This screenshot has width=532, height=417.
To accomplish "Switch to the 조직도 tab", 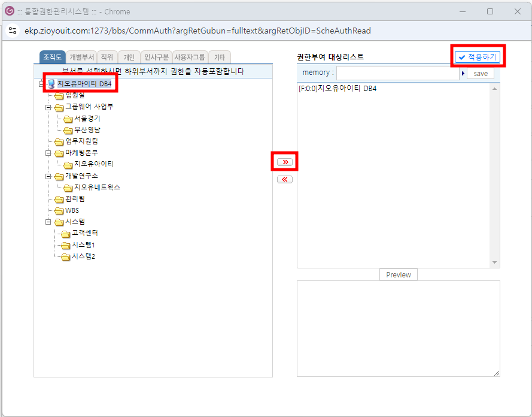I will point(52,57).
